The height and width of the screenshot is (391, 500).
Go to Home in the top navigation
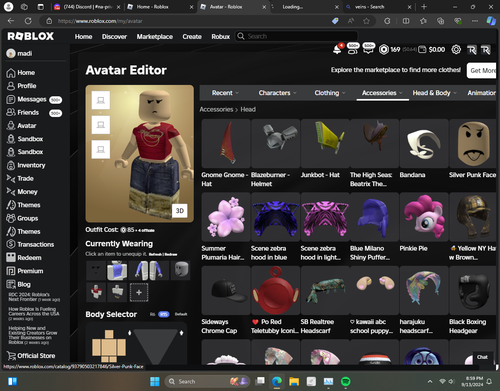coord(83,37)
